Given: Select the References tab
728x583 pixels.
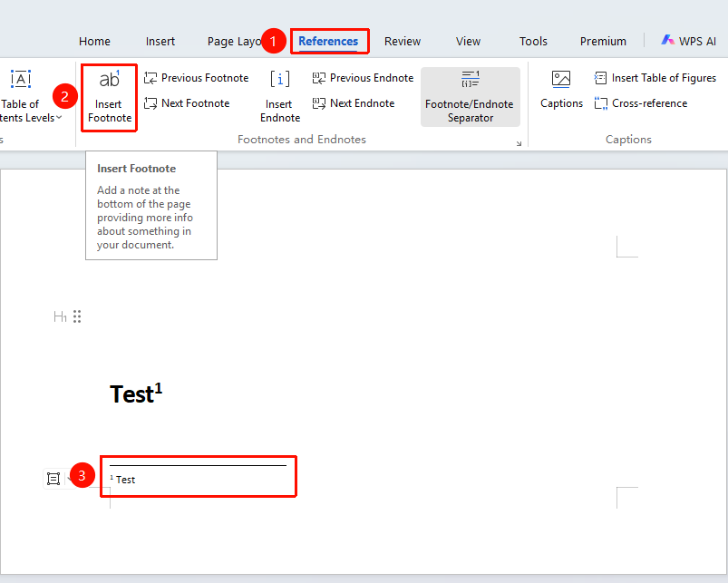Looking at the screenshot, I should coord(328,42).
